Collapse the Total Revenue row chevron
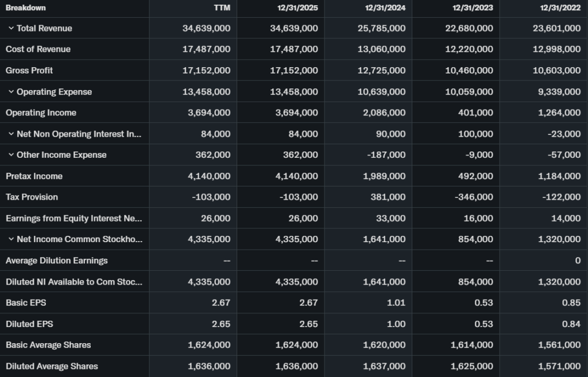 coord(11,28)
